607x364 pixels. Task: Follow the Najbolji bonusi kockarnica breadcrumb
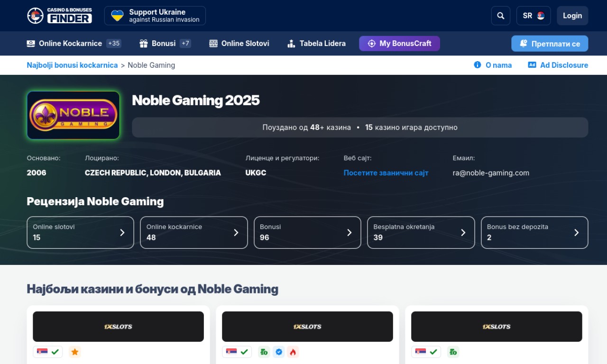pyautogui.click(x=72, y=65)
